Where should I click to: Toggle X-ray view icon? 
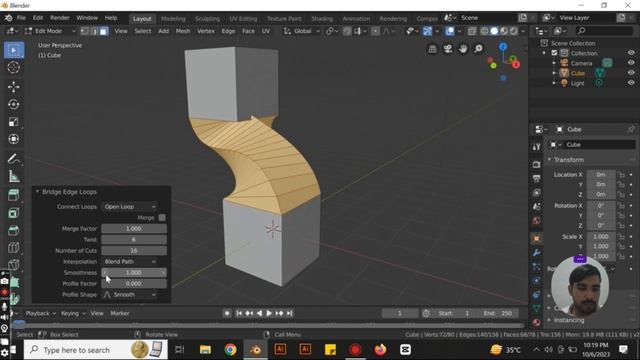pos(472,31)
